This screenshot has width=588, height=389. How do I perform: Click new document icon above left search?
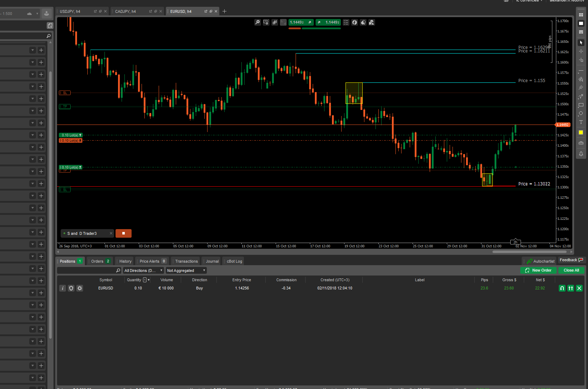click(50, 25)
